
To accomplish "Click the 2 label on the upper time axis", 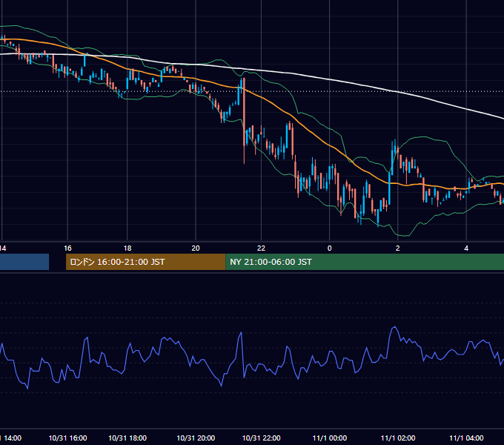I will click(397, 248).
